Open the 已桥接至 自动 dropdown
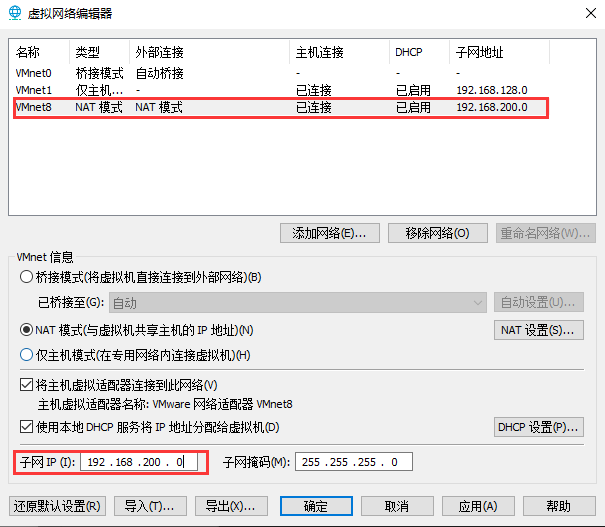605x527 pixels. 297,303
